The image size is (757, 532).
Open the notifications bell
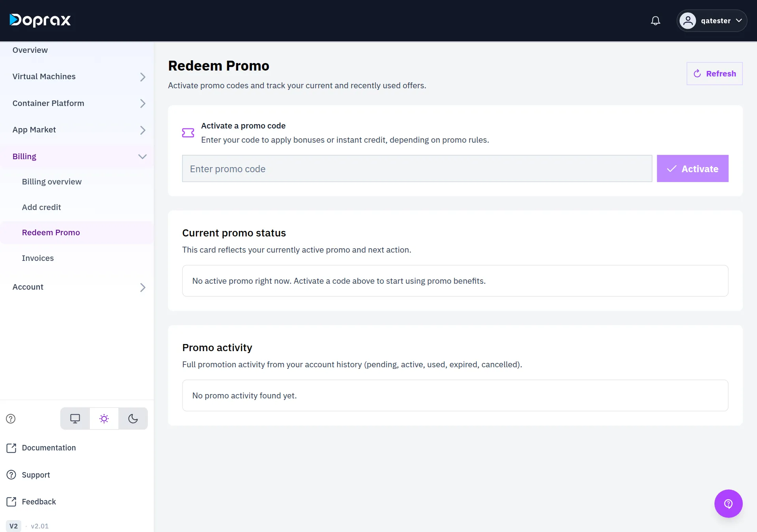click(x=655, y=20)
